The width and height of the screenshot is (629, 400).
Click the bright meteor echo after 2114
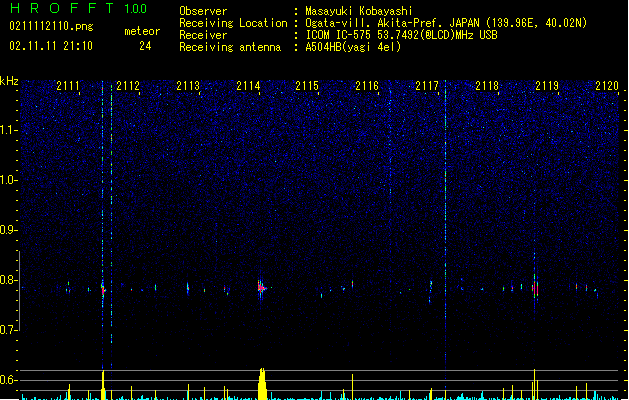(x=262, y=287)
